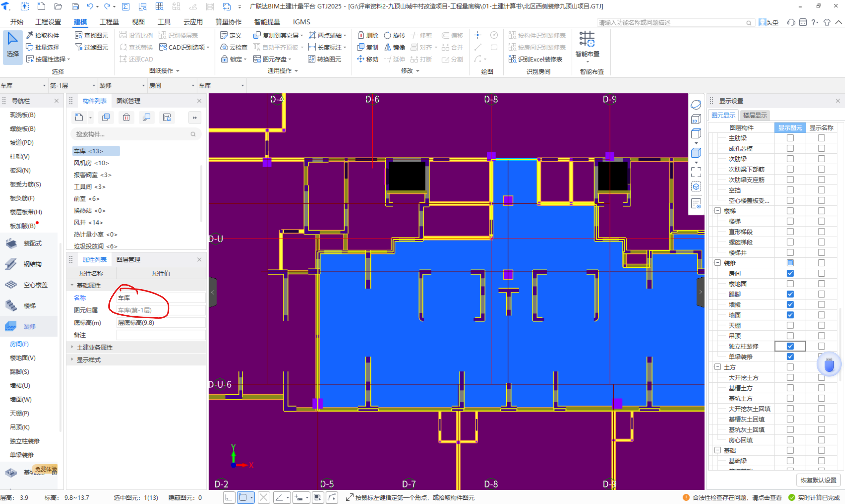Uncheck 踢脚 显示图元 checkbox

tap(790, 294)
